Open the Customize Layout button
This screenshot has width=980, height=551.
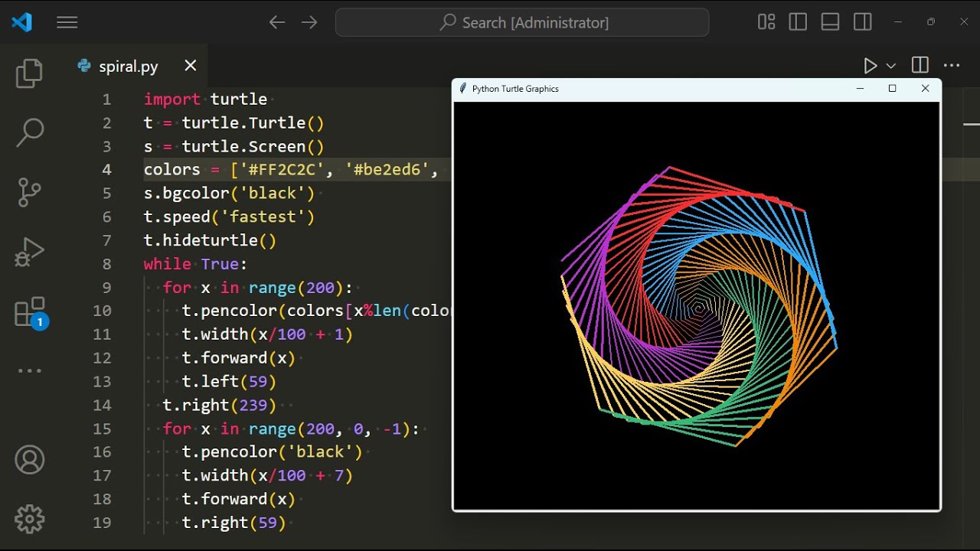(766, 22)
